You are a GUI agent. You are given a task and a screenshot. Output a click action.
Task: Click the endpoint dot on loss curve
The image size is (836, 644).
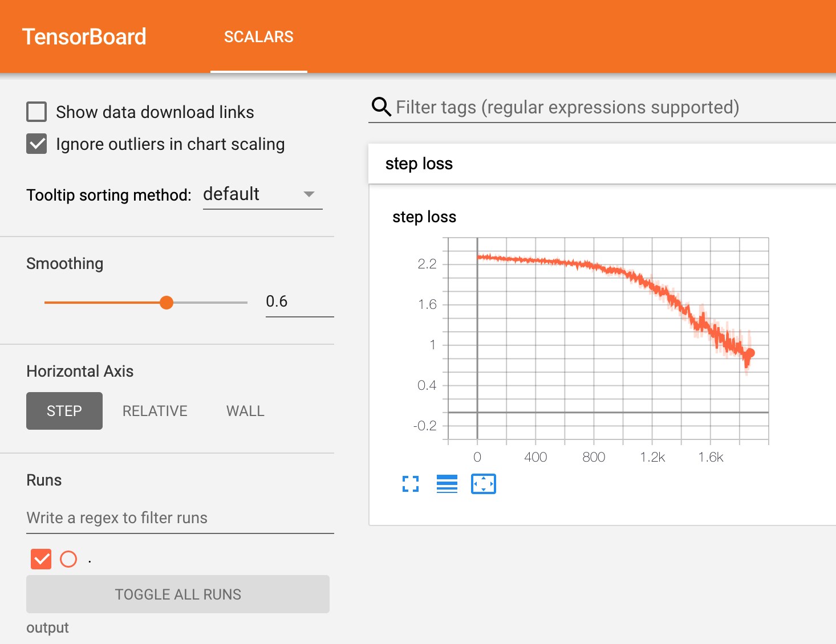pyautogui.click(x=750, y=353)
